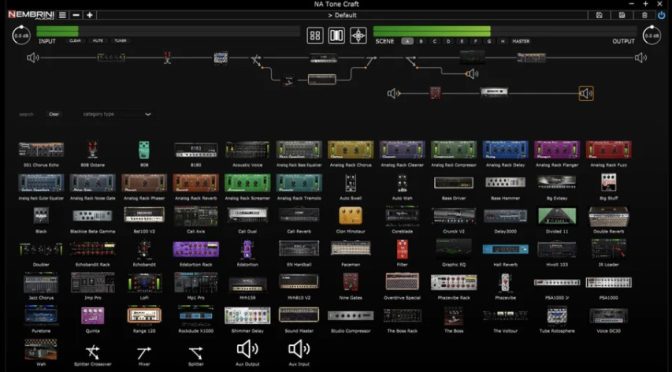Click the input speaker at the chain start
Viewport: 672px width, 372px height.
tap(33, 57)
